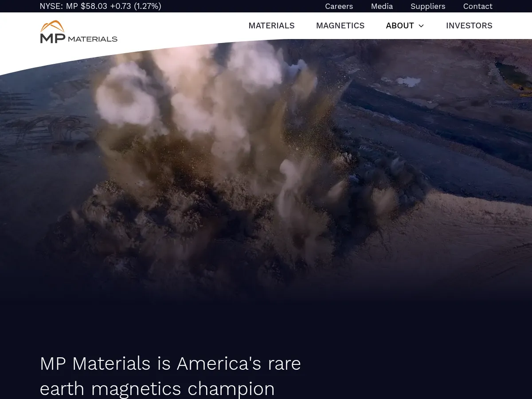Navigate to the MAGNETICS section
This screenshot has width=532, height=399.
coord(340,26)
